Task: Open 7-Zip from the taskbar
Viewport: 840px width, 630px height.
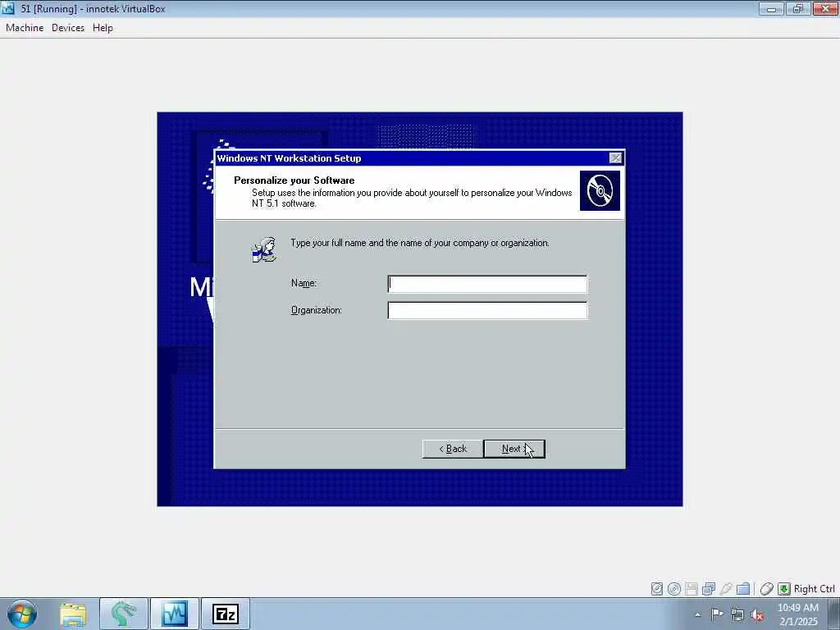Action: click(x=225, y=614)
